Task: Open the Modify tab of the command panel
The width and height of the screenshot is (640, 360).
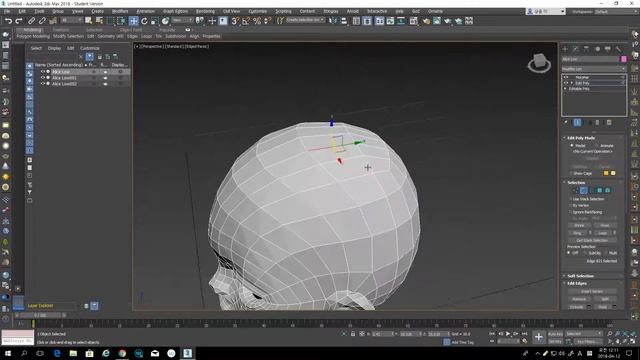Action: pos(576,49)
